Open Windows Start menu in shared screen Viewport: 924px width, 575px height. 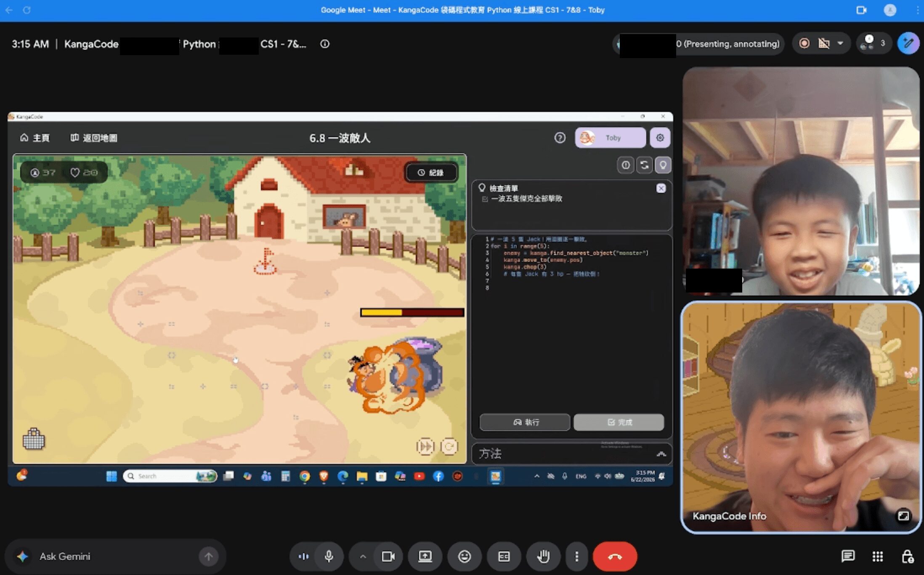(x=112, y=476)
